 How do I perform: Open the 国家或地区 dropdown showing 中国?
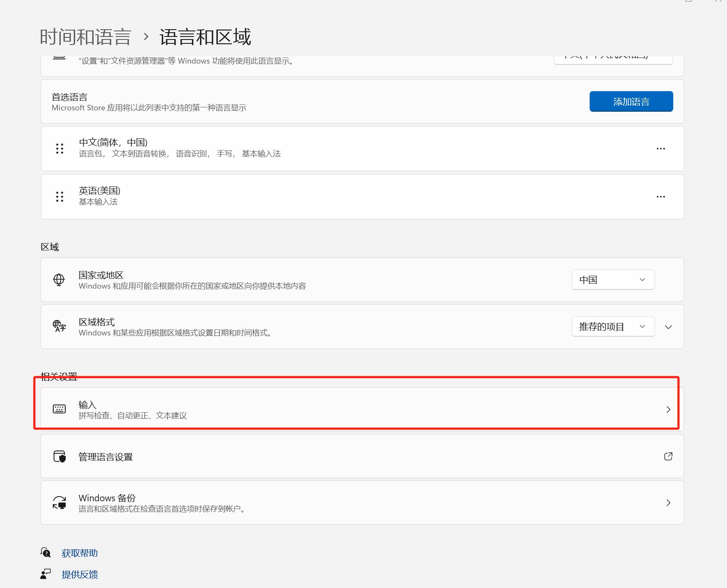(613, 280)
